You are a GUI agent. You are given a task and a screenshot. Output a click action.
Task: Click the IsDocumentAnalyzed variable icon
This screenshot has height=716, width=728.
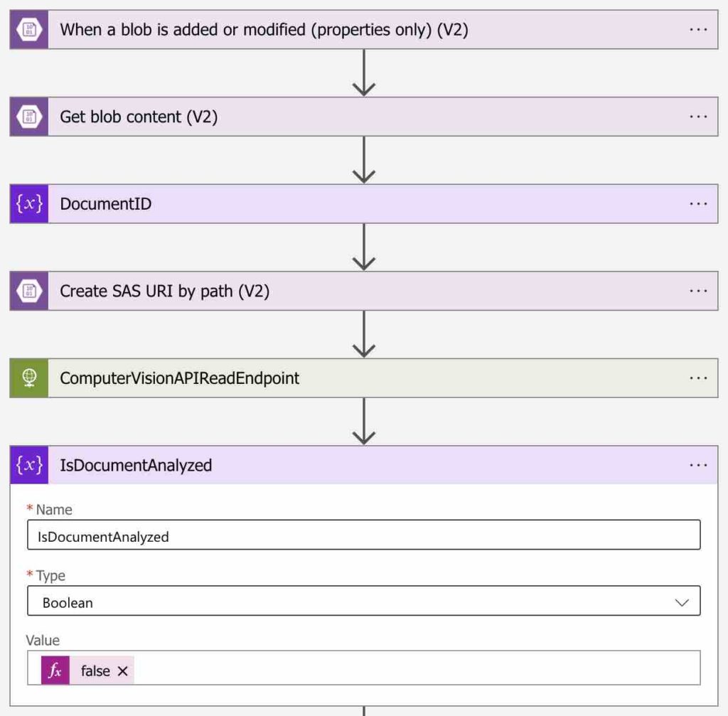(28, 466)
